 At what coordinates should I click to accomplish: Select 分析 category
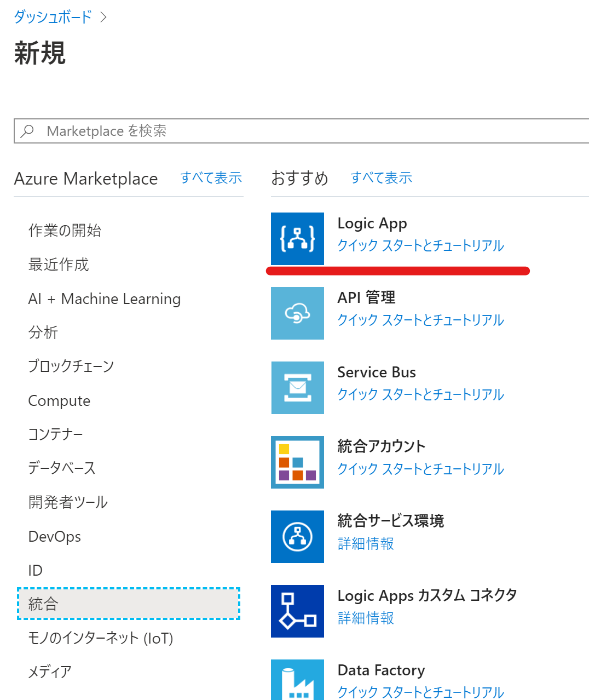pyautogui.click(x=43, y=332)
